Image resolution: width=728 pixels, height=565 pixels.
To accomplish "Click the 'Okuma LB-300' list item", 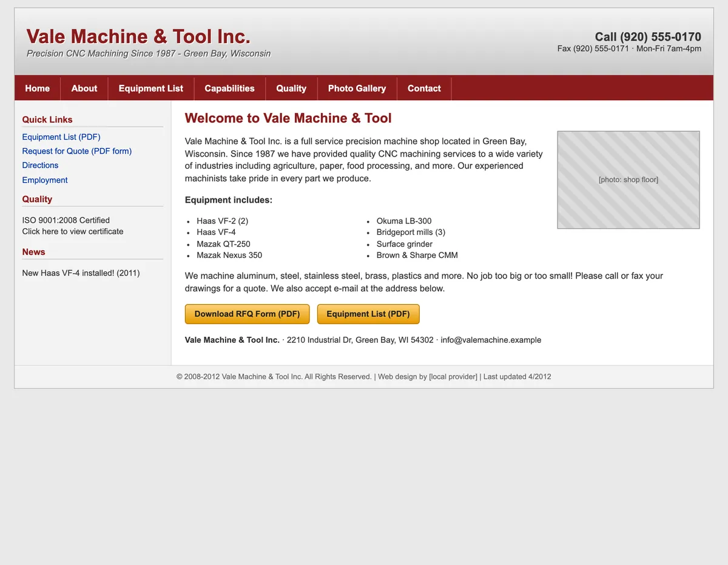I will (404, 221).
